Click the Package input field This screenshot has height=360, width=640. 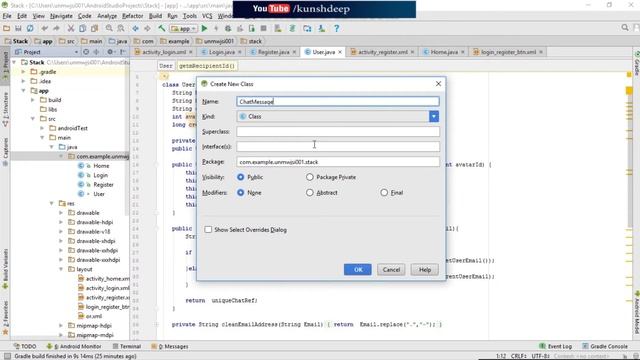point(338,162)
